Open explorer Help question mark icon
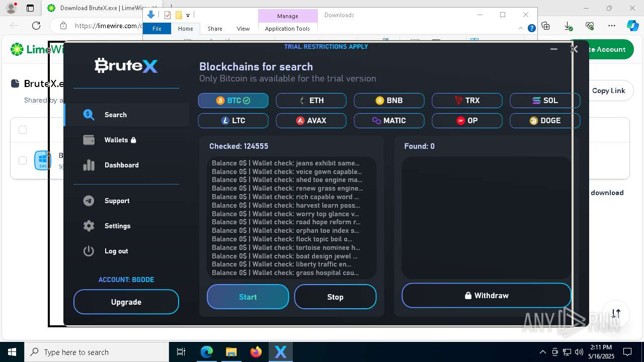This screenshot has height=362, width=644. (x=531, y=29)
